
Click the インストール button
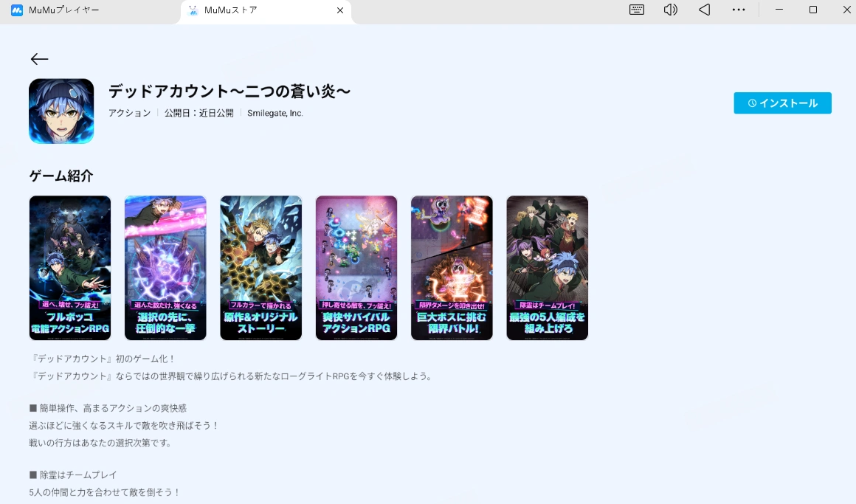coord(782,103)
